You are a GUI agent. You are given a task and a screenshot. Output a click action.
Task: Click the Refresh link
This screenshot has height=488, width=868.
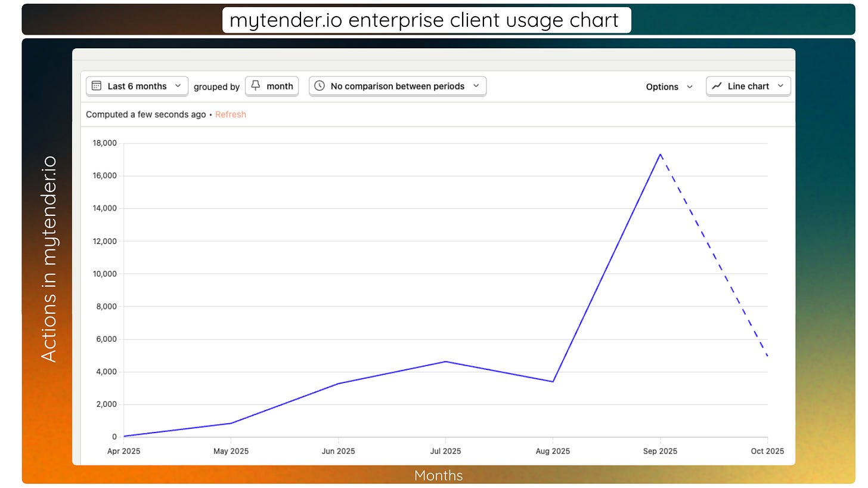click(x=231, y=115)
